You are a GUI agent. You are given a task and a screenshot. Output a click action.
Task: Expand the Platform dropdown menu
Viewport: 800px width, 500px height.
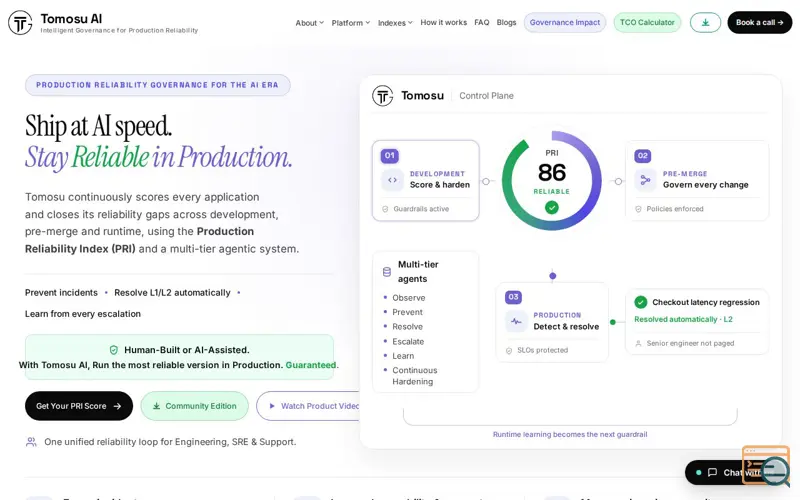click(x=351, y=23)
